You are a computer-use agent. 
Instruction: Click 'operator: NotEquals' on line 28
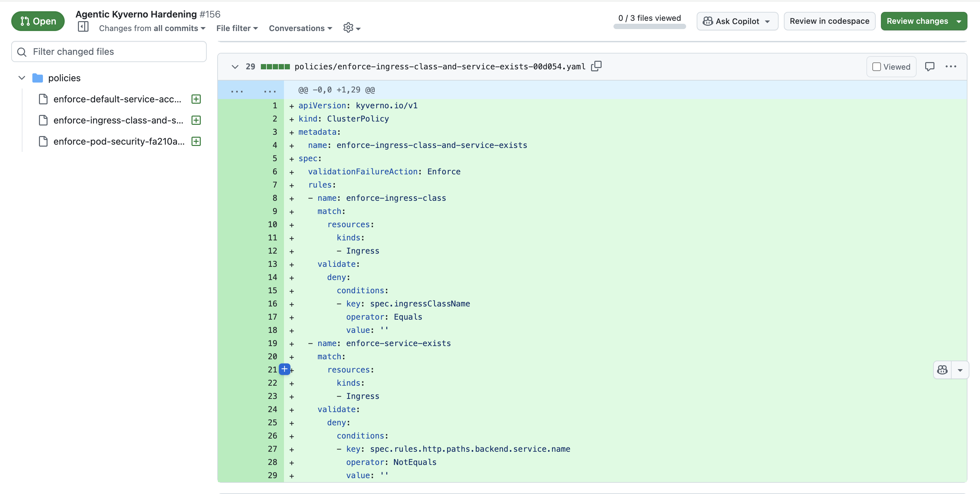tap(391, 462)
